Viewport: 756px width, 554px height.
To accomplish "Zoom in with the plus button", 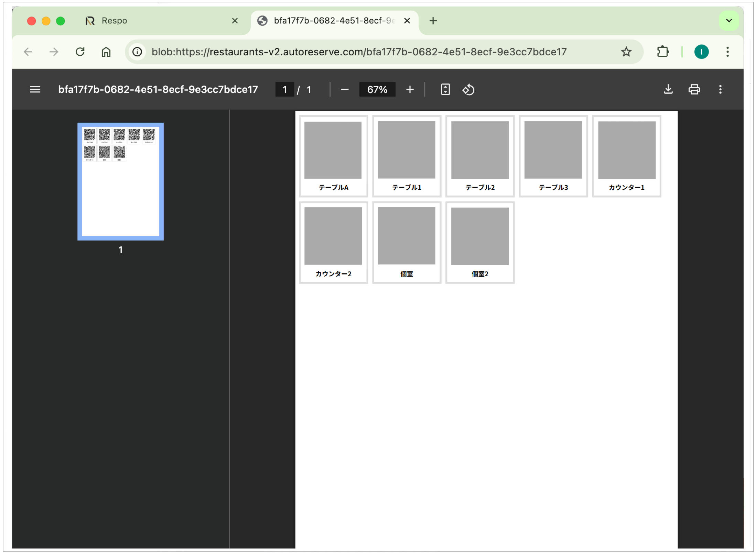I will 410,90.
